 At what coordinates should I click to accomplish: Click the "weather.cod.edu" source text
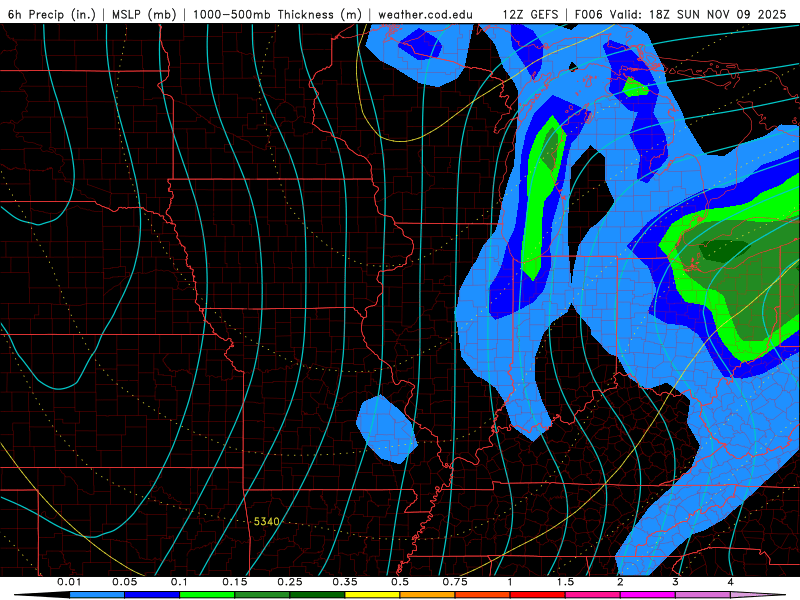[425, 14]
